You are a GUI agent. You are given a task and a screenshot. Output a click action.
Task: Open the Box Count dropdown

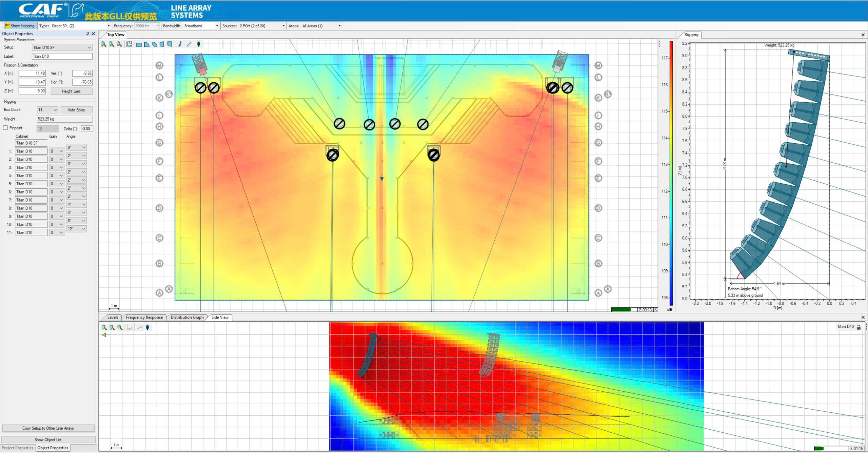47,110
